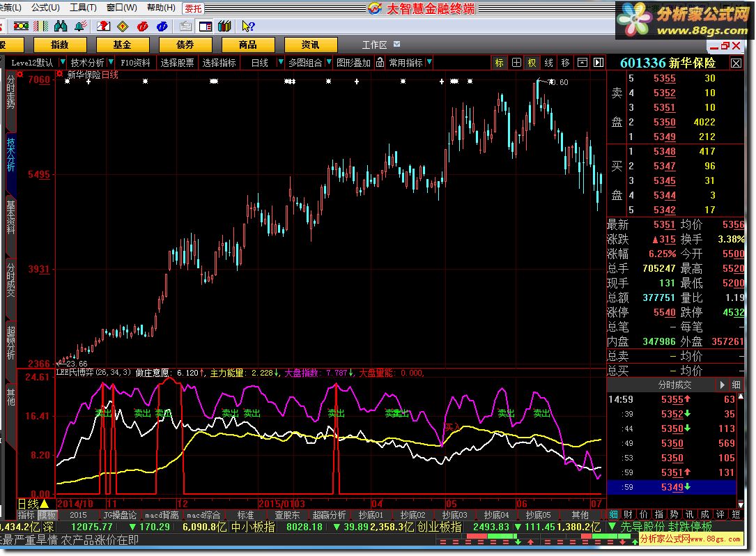This screenshot has height=556, width=756.
Task: Select the 抄底01 indicator tab
Action: (x=371, y=515)
